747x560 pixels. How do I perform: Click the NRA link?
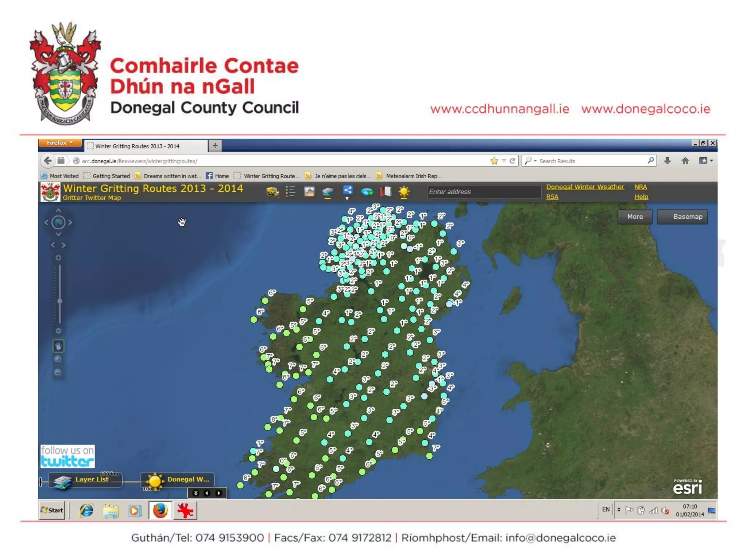point(640,187)
